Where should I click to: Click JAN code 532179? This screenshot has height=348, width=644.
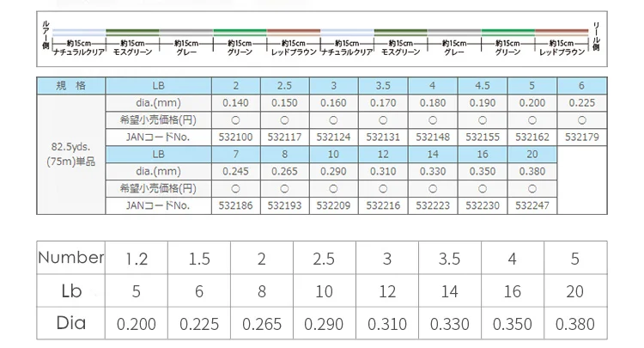tap(582, 137)
